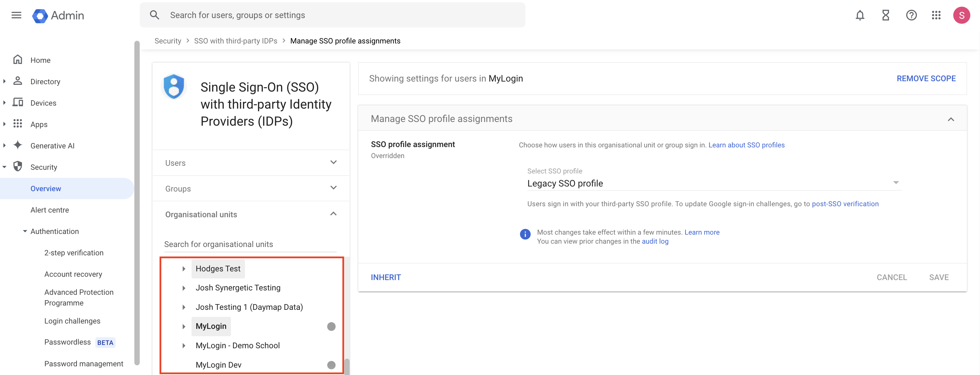Select Josh Testing 1 (Daymap Data)

coord(249,307)
